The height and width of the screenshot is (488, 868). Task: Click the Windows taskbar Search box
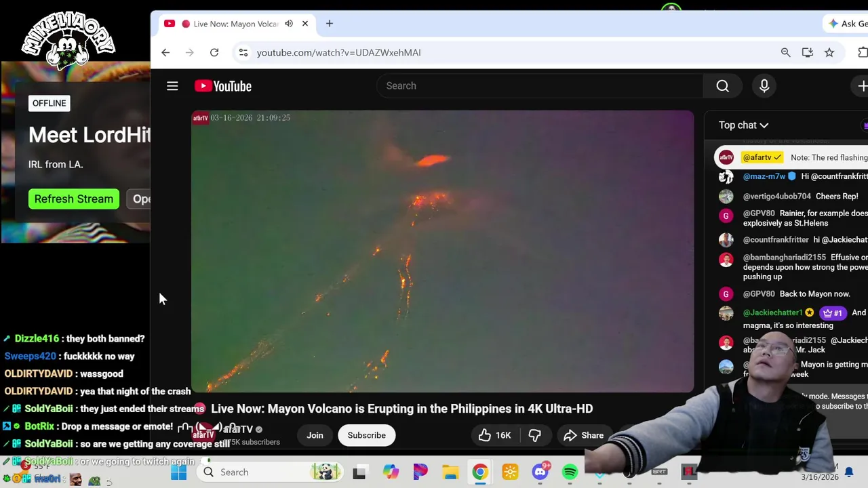pyautogui.click(x=271, y=472)
